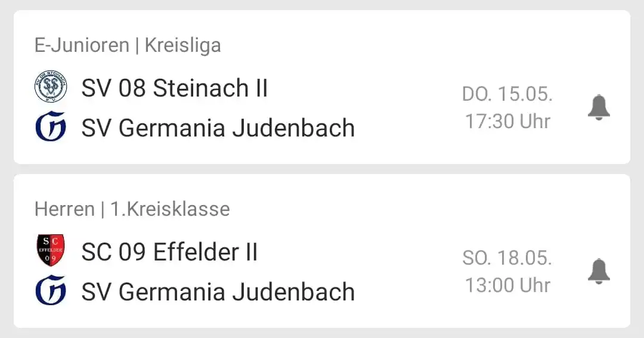Open the E-Junioren match card
Image resolution: width=644 pixels, height=338 pixels.
(322, 87)
